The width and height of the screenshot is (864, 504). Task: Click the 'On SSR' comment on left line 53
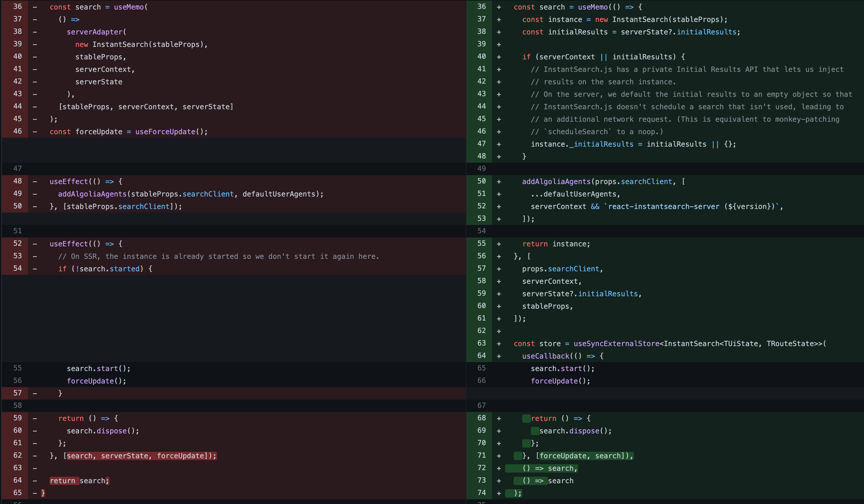(219, 256)
